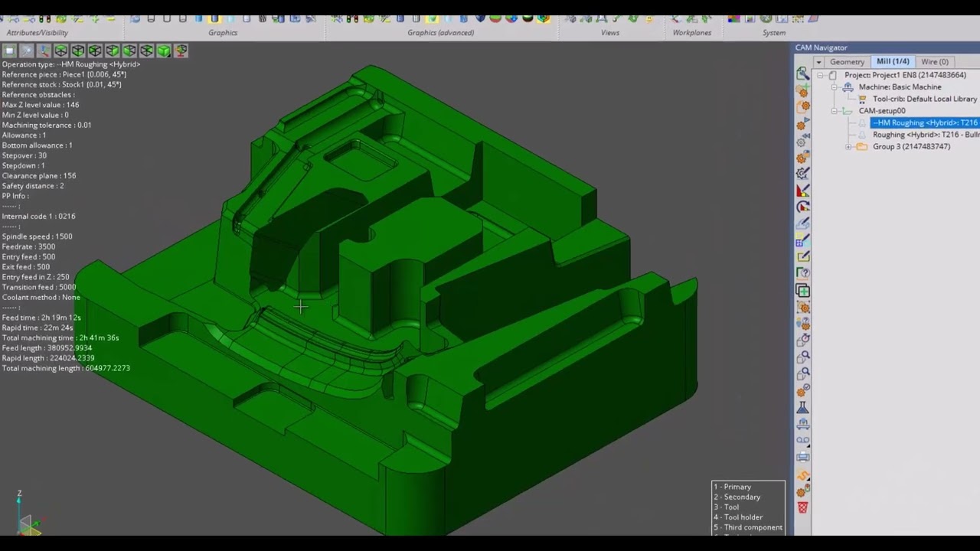Image resolution: width=980 pixels, height=551 pixels.
Task: Click the cube with red axes view icon
Action: (181, 51)
